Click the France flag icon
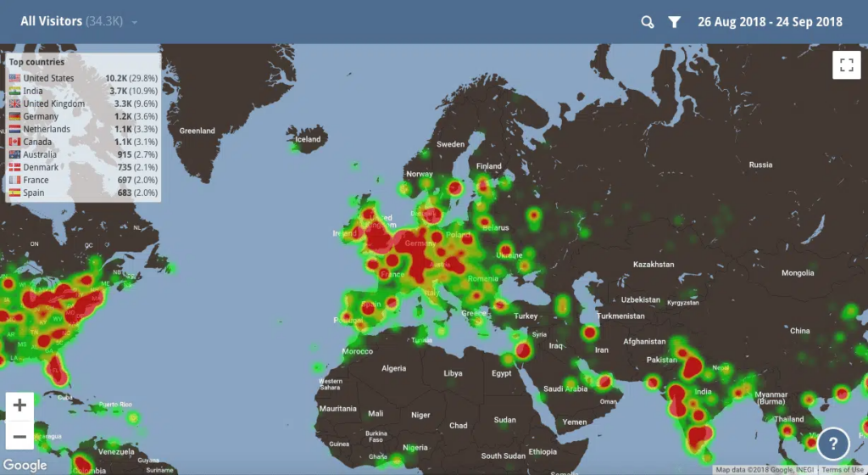Image resolution: width=868 pixels, height=475 pixels. point(14,180)
